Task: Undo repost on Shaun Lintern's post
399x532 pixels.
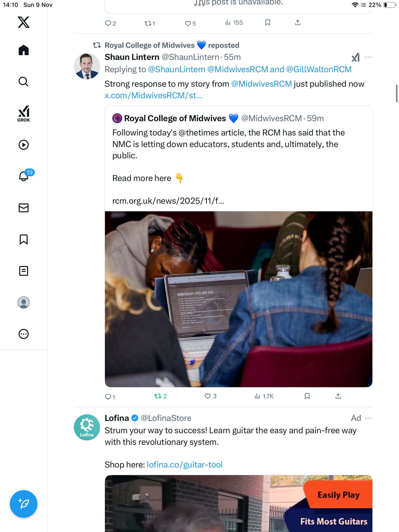Action: pyautogui.click(x=158, y=396)
